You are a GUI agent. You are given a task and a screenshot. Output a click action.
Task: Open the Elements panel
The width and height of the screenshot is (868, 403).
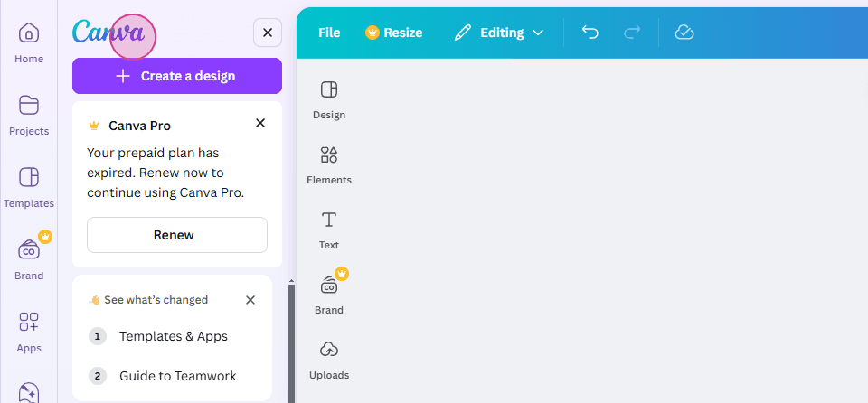329,165
